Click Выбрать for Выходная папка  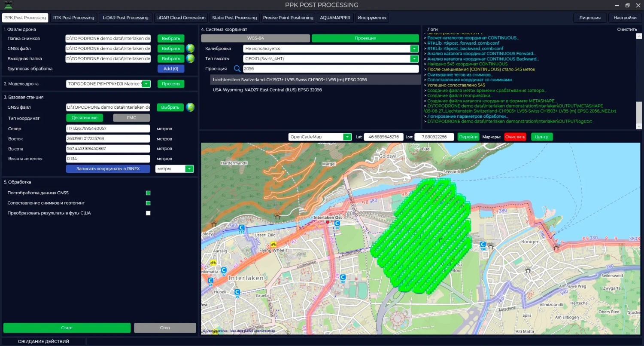point(171,58)
